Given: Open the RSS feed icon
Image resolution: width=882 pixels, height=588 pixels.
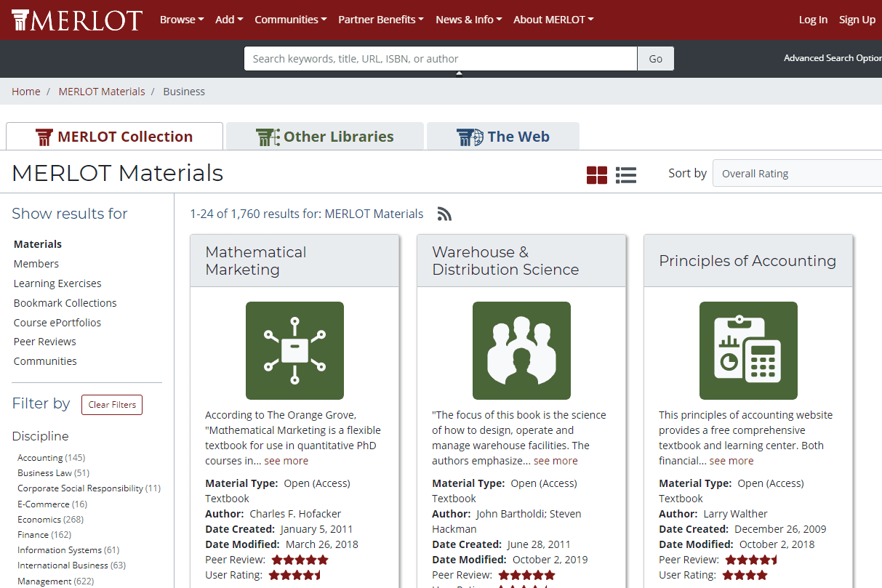Looking at the screenshot, I should click(x=444, y=214).
